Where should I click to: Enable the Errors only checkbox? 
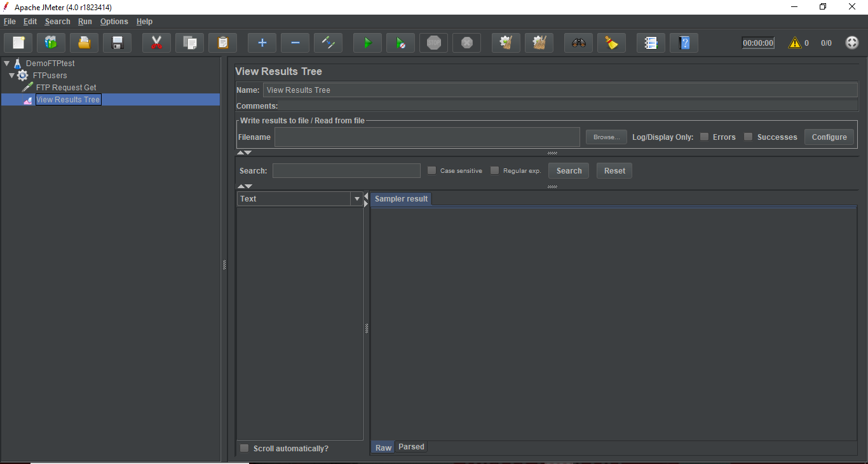click(704, 137)
